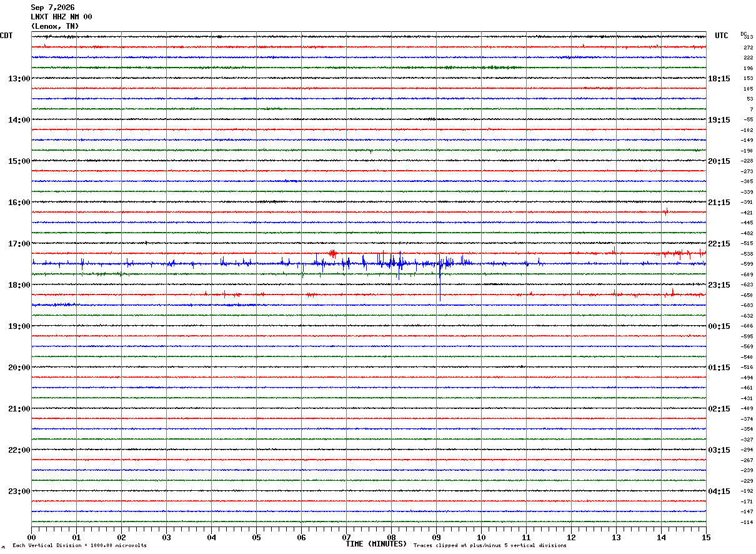Click the UTC timezone label
The image size is (756, 554).
point(722,36)
